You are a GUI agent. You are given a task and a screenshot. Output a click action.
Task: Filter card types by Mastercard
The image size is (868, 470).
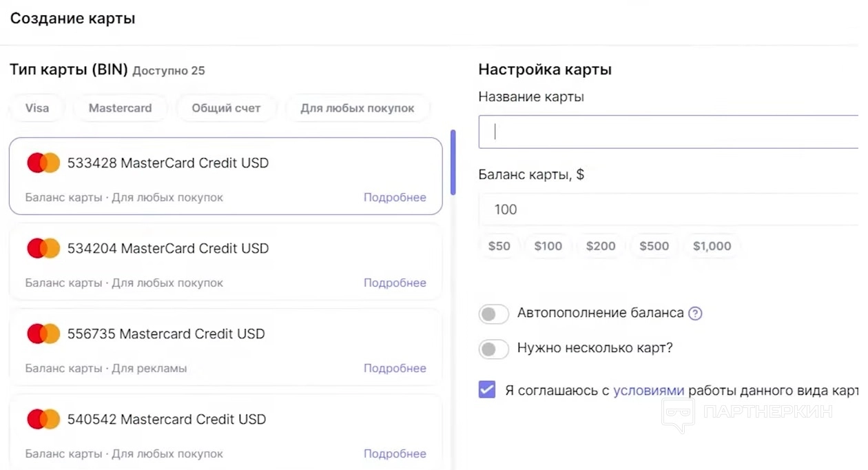pos(120,108)
